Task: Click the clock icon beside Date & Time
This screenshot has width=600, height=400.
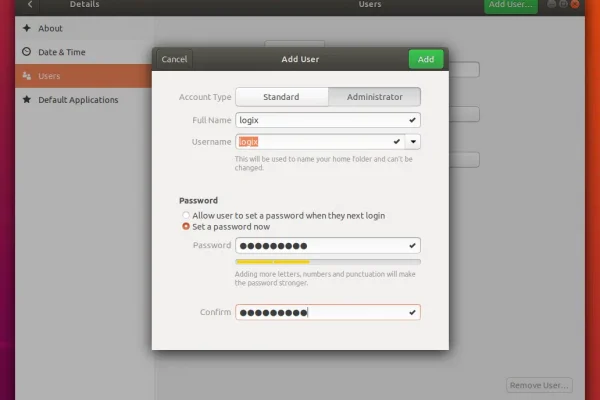Action: tap(26, 52)
